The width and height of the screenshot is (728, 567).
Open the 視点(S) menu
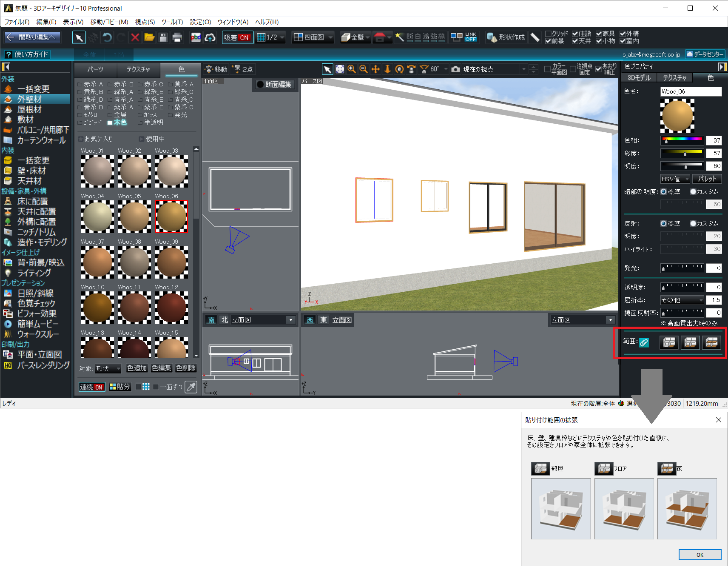[145, 22]
